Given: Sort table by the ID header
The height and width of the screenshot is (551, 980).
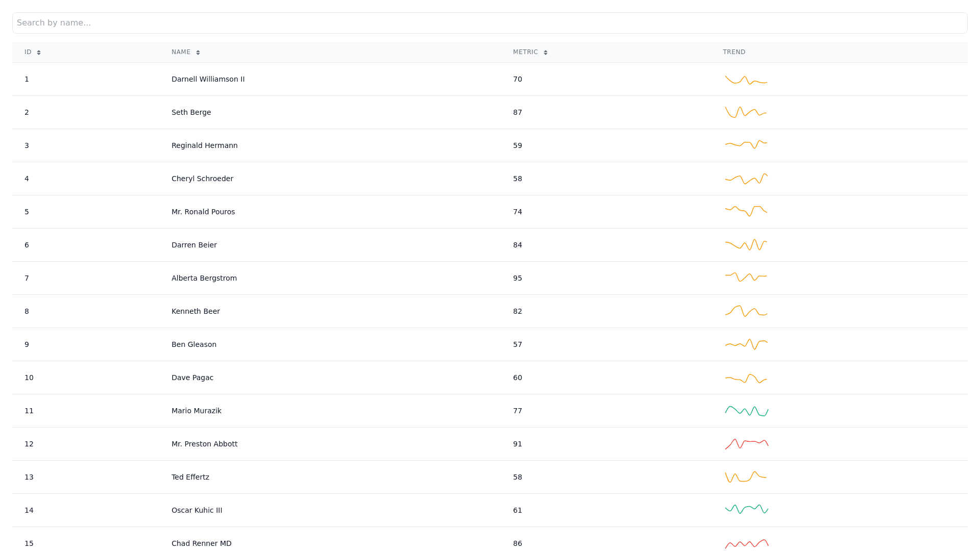Looking at the screenshot, I should (28, 52).
